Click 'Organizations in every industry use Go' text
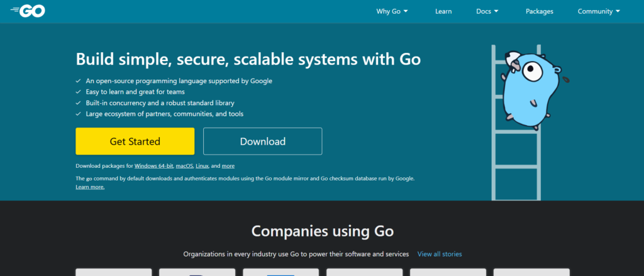This screenshot has width=644, height=276. click(x=296, y=254)
